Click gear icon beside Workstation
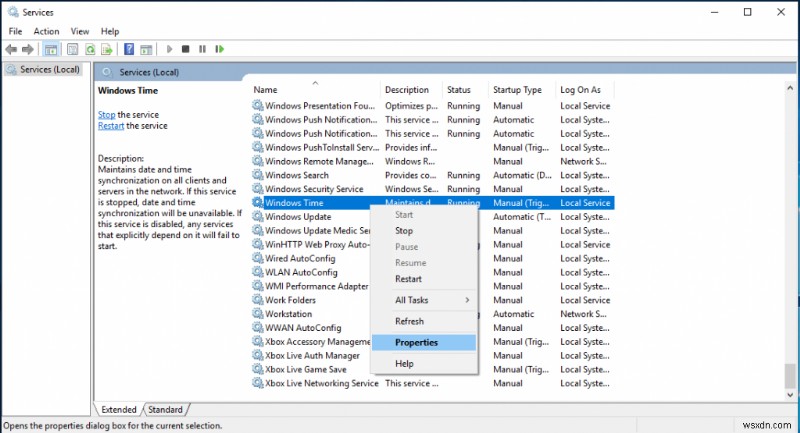 click(258, 314)
